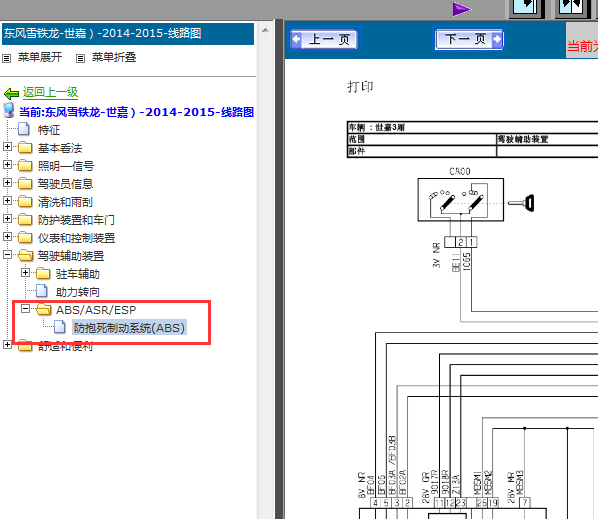Expand the 基本看法 folder node
The width and height of the screenshot is (598, 519).
(x=7, y=146)
